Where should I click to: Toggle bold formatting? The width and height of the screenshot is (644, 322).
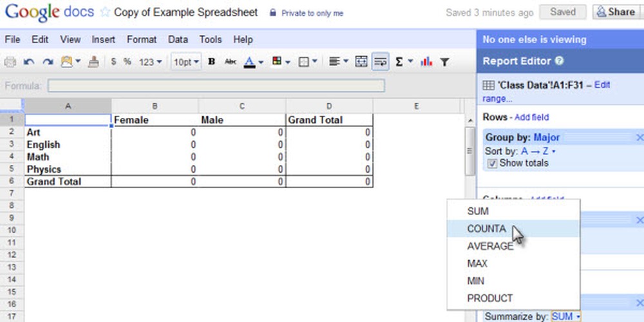(211, 62)
